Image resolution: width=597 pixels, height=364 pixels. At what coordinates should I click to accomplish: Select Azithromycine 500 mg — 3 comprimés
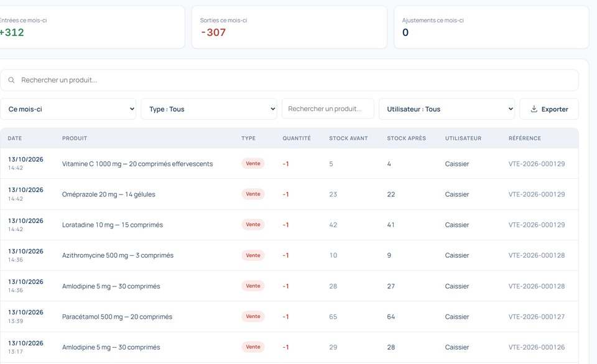[118, 255]
